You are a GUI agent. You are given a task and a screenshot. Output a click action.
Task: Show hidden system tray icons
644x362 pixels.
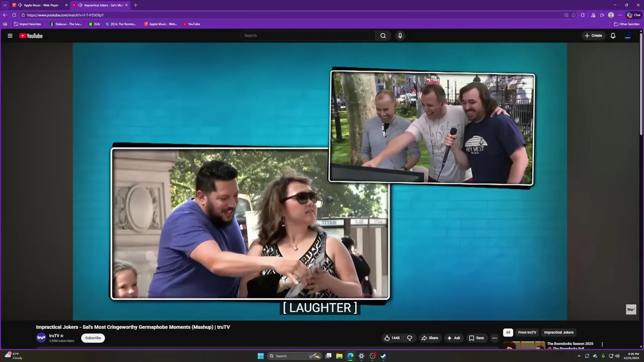click(579, 356)
